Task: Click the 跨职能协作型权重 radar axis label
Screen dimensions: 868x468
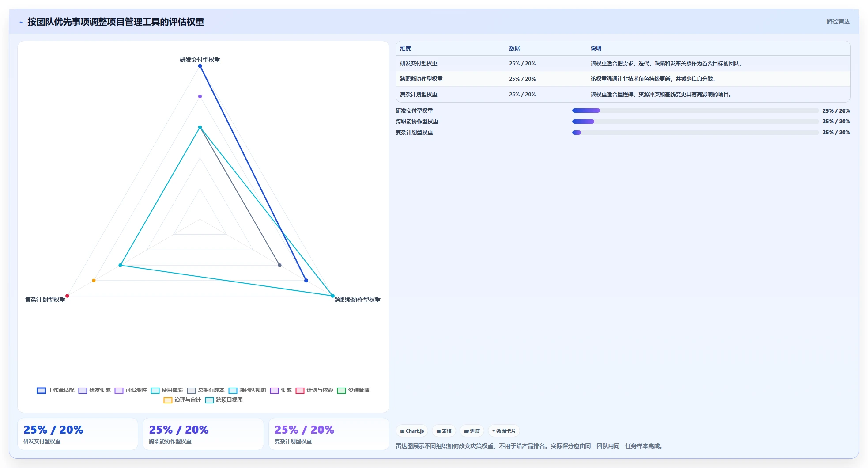Action: click(358, 300)
